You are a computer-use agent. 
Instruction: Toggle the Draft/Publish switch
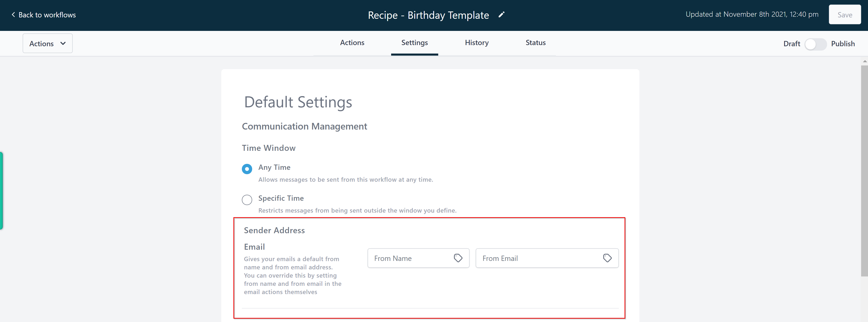click(x=815, y=44)
